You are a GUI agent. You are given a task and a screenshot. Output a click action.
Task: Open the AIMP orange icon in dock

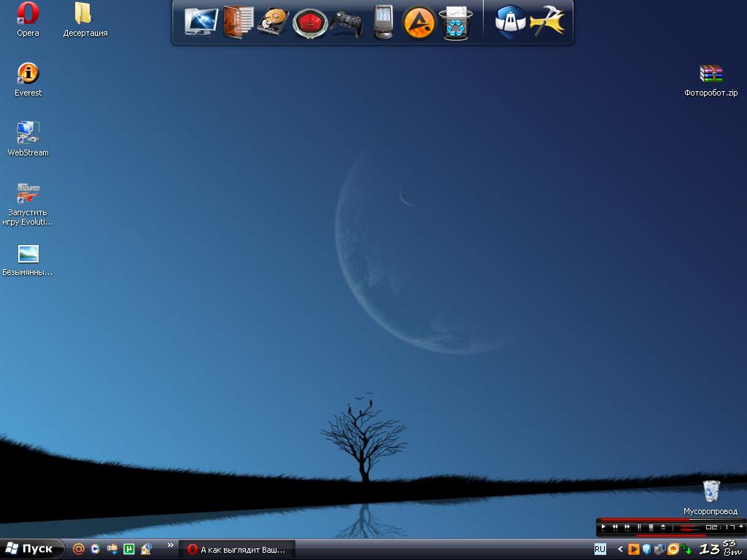tap(419, 23)
